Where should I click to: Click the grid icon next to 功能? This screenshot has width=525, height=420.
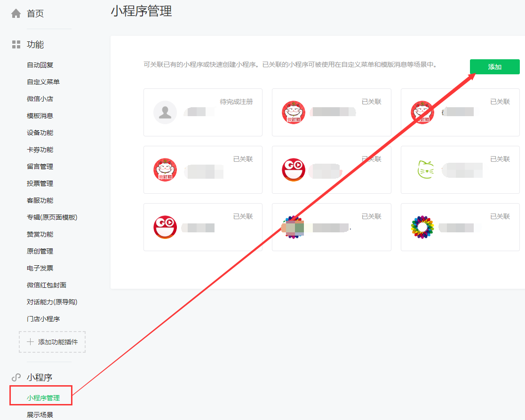[x=16, y=45]
